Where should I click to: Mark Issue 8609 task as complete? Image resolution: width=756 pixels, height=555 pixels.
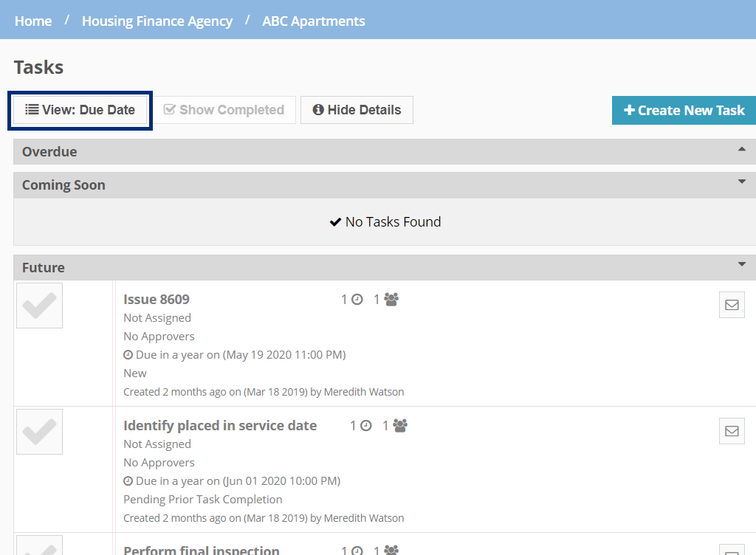tap(39, 305)
